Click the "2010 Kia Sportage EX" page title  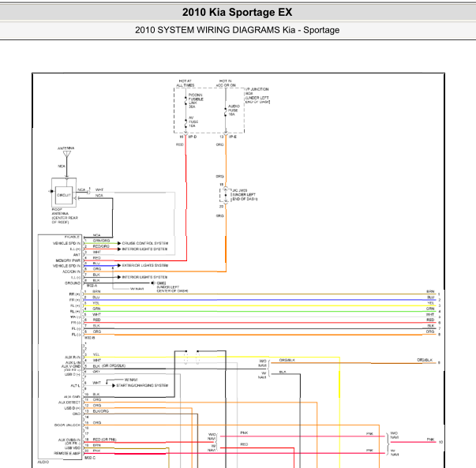pos(237,13)
